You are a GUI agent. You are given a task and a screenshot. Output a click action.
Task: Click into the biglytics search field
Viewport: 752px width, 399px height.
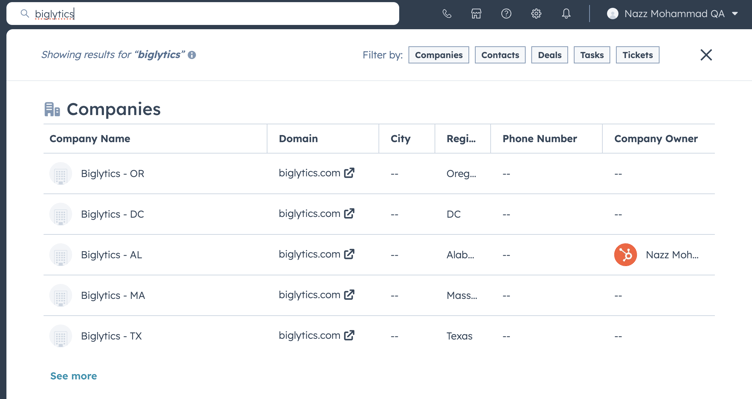[202, 13]
